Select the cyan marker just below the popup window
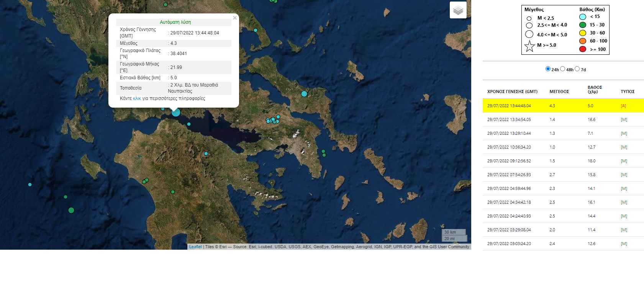Viewport: 644px width, 288px height. 189,124
